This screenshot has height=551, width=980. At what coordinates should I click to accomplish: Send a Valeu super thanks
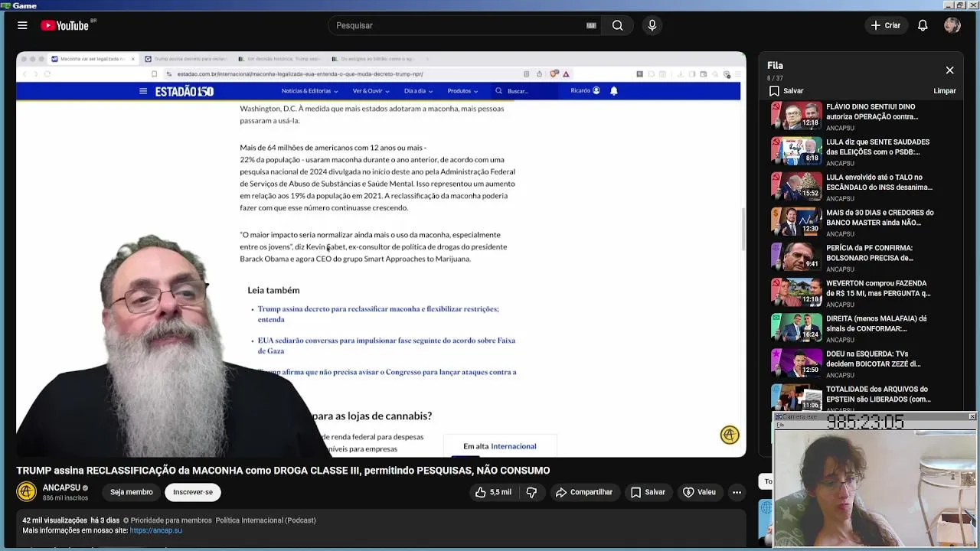click(699, 492)
